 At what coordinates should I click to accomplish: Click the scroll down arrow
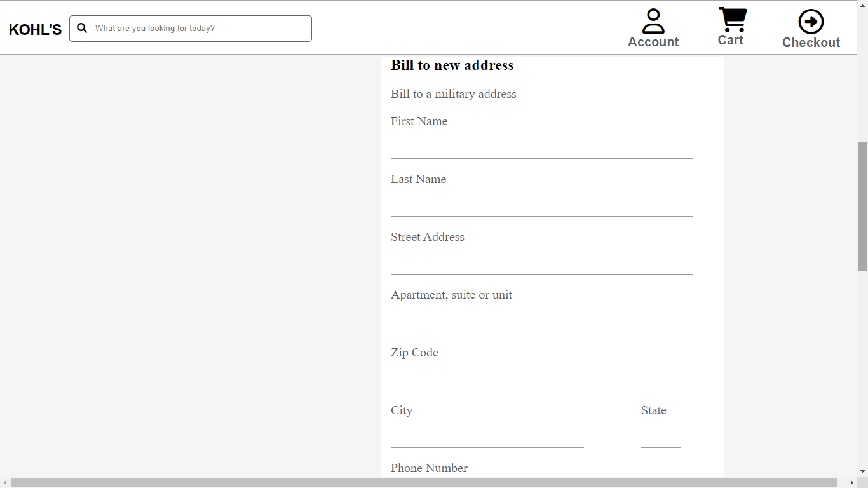click(x=862, y=471)
